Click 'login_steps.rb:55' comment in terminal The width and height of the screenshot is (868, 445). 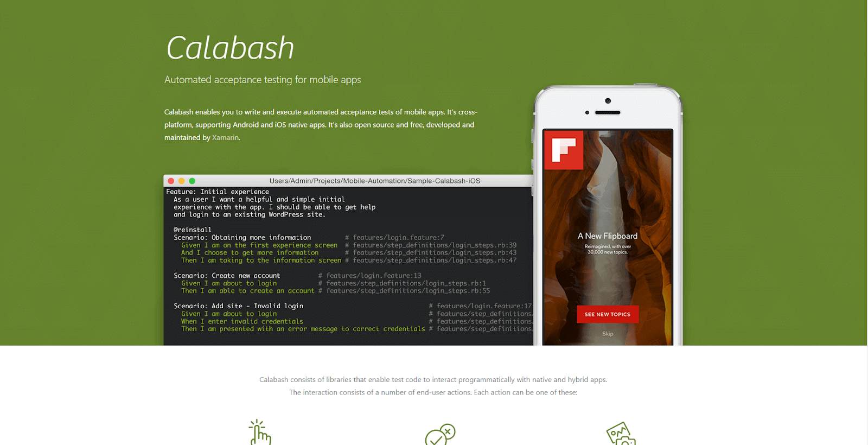click(x=404, y=291)
